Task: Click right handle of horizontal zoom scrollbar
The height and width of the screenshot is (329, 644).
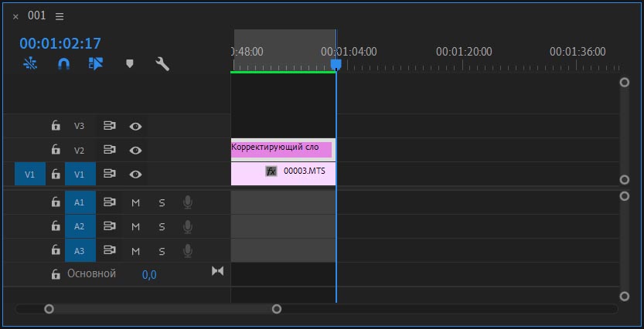Action: [277, 309]
